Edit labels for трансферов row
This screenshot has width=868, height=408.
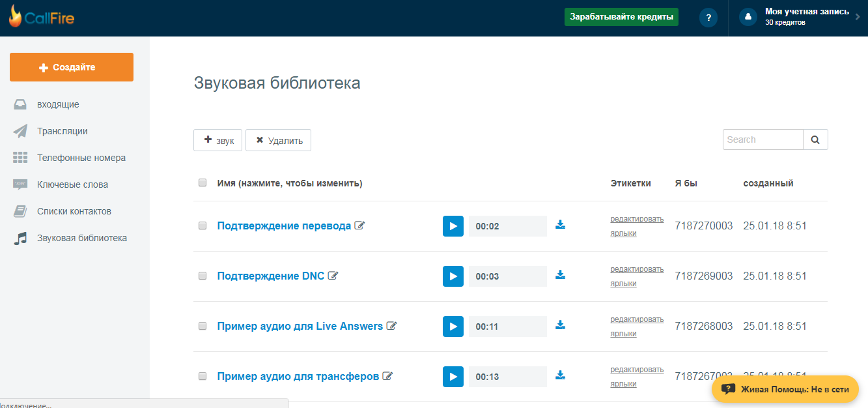(637, 377)
